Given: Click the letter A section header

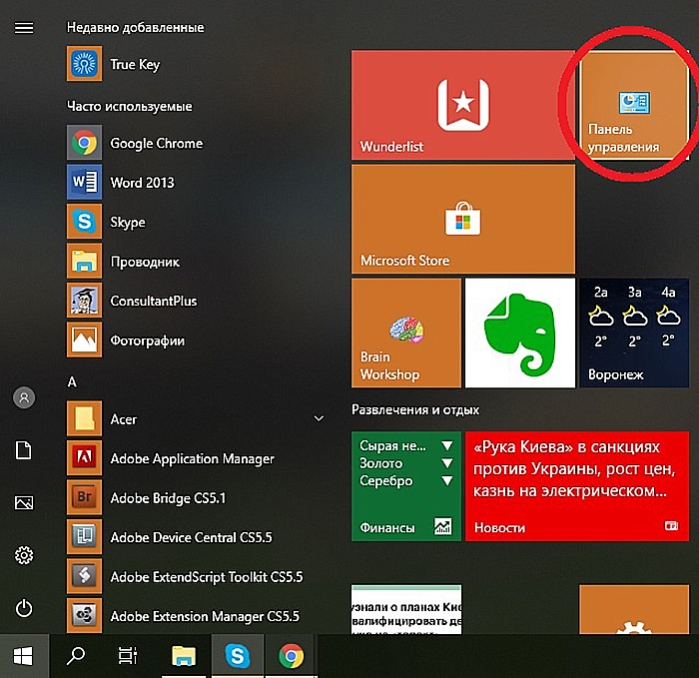Looking at the screenshot, I should 72,382.
